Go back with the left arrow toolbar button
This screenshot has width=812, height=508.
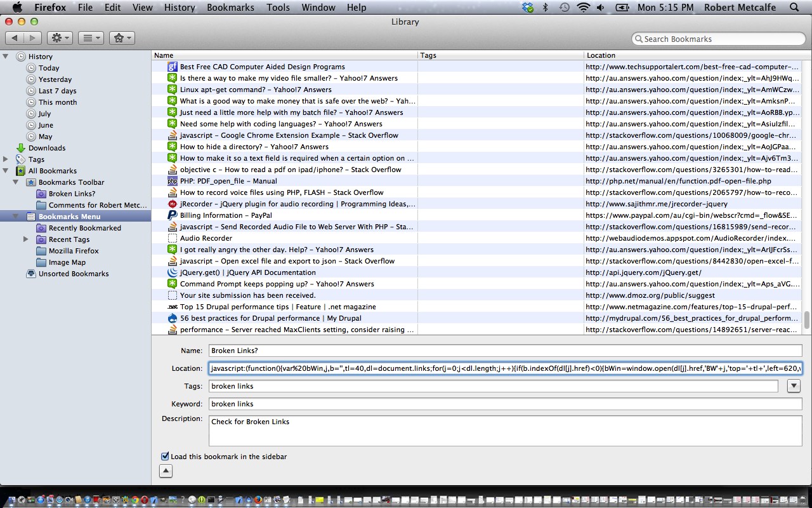(x=15, y=38)
